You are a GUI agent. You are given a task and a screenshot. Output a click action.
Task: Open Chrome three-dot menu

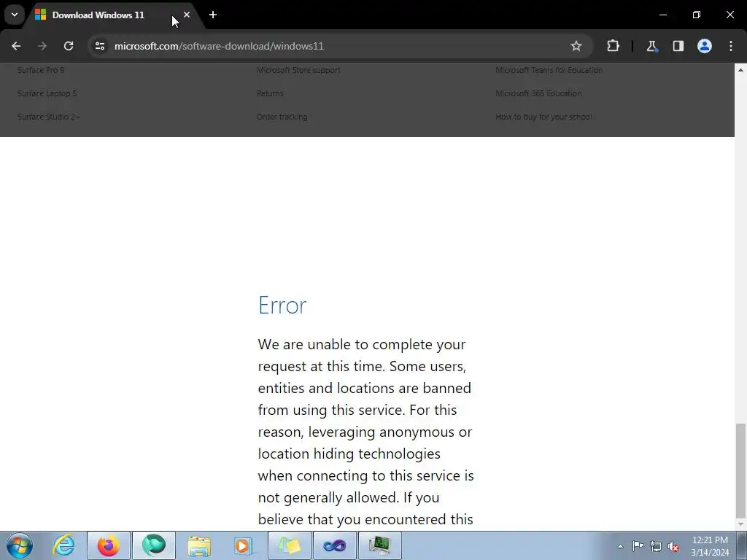(x=731, y=46)
